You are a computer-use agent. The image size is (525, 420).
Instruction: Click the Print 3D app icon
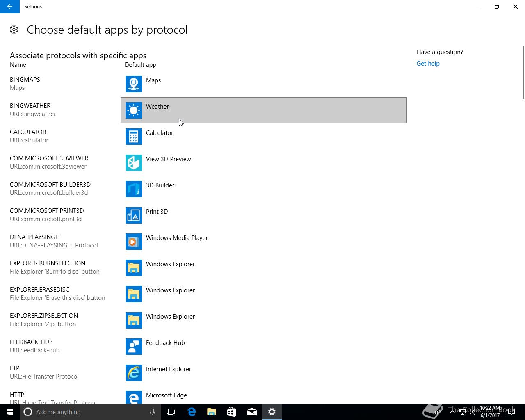click(134, 215)
